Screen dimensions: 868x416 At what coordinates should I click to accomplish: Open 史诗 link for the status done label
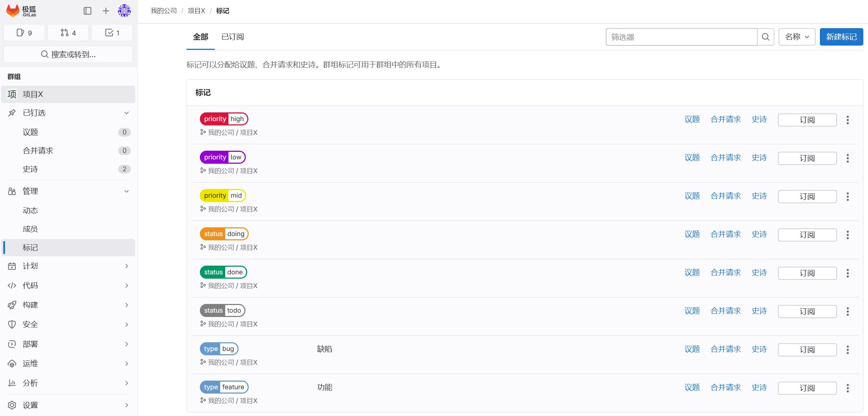(759, 272)
